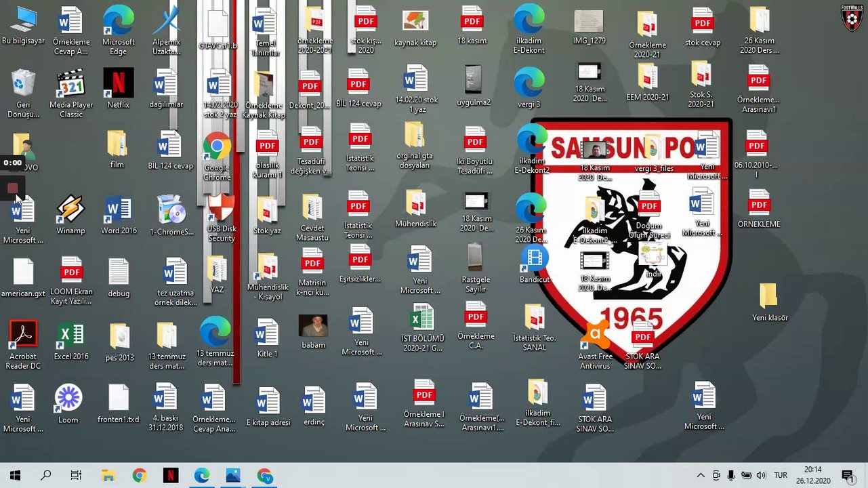Open USB Disk Security shortcut
Viewport: 868px width, 488px height.
tap(221, 218)
